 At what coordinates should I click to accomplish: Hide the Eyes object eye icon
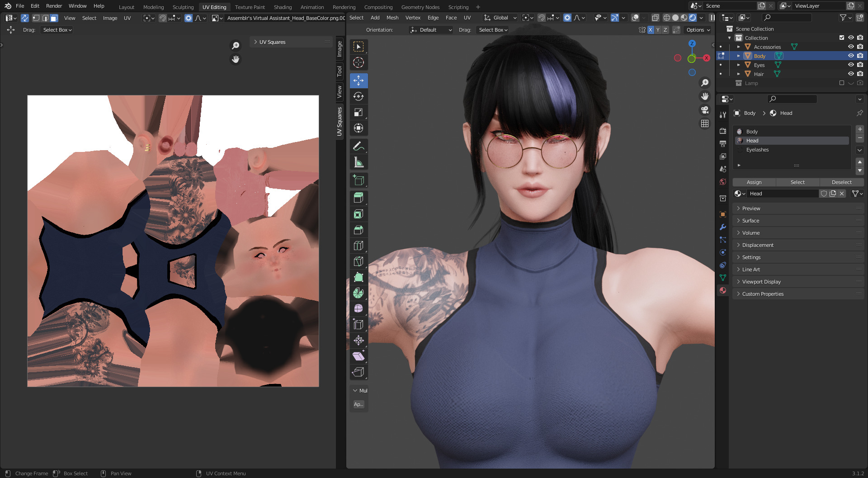[851, 65]
